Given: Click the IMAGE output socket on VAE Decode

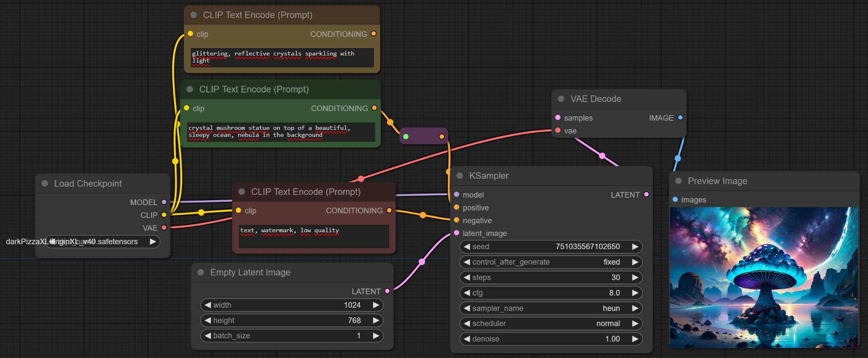Looking at the screenshot, I should pos(680,118).
